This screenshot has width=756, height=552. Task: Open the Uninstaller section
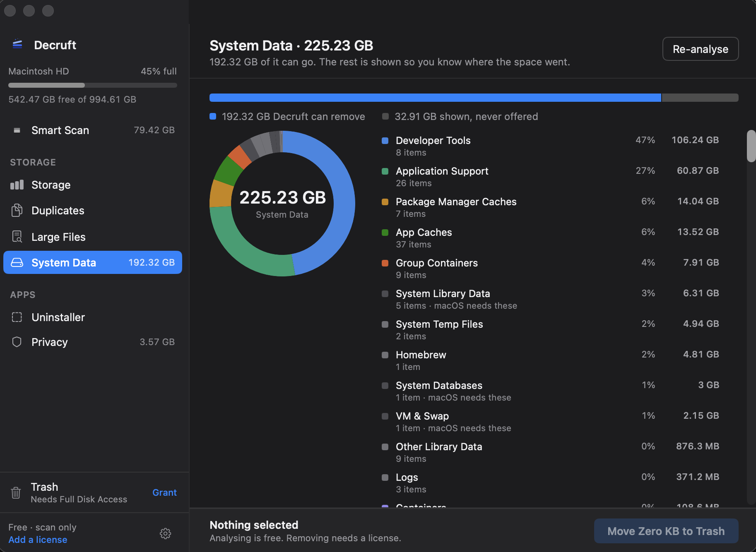click(x=93, y=317)
